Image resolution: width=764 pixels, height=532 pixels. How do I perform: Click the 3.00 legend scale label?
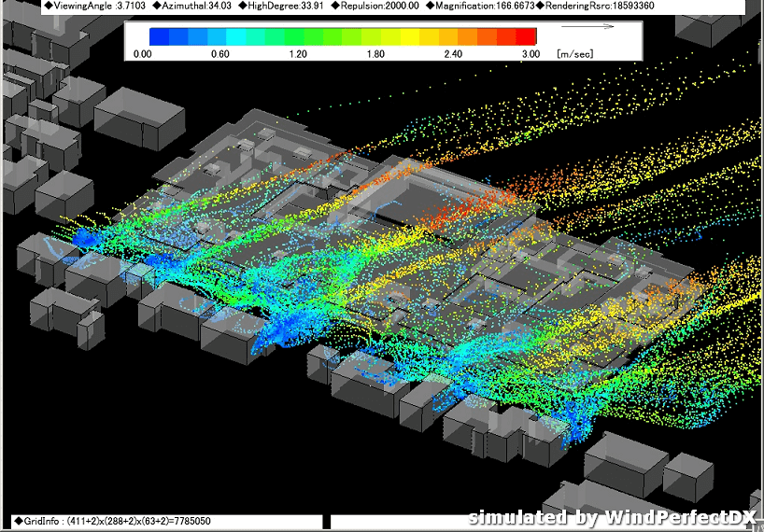coord(530,54)
